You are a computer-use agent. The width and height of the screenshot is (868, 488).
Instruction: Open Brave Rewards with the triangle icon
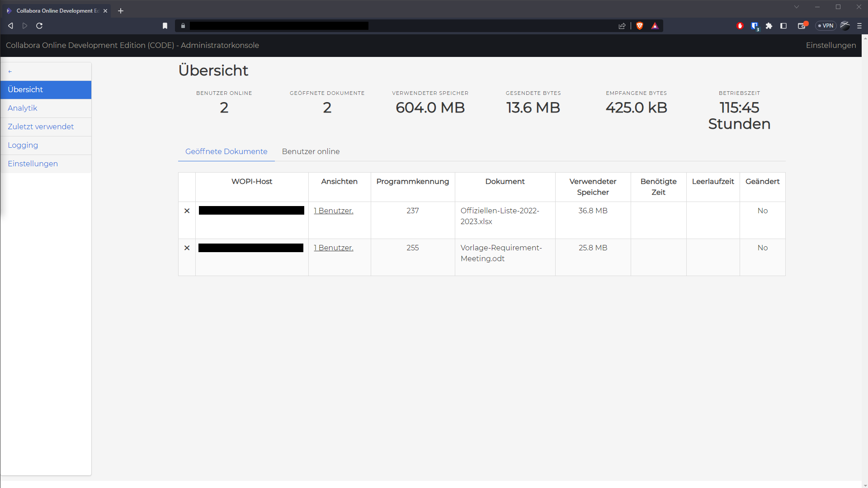(x=655, y=26)
